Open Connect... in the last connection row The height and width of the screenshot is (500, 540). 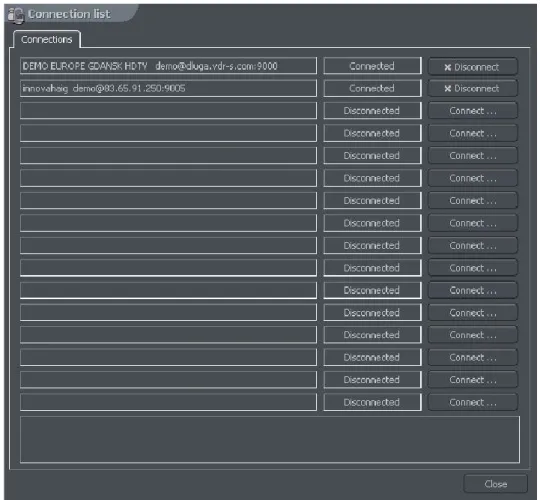coord(472,402)
